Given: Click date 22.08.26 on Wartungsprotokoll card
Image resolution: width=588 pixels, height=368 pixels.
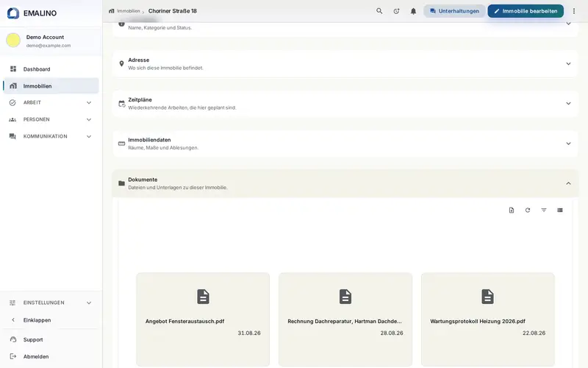Looking at the screenshot, I should coord(534,333).
